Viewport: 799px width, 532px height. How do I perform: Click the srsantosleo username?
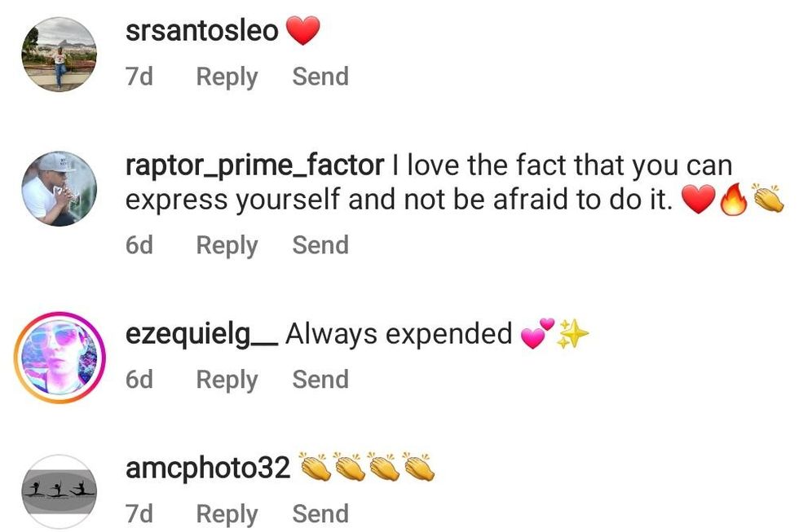tap(202, 32)
